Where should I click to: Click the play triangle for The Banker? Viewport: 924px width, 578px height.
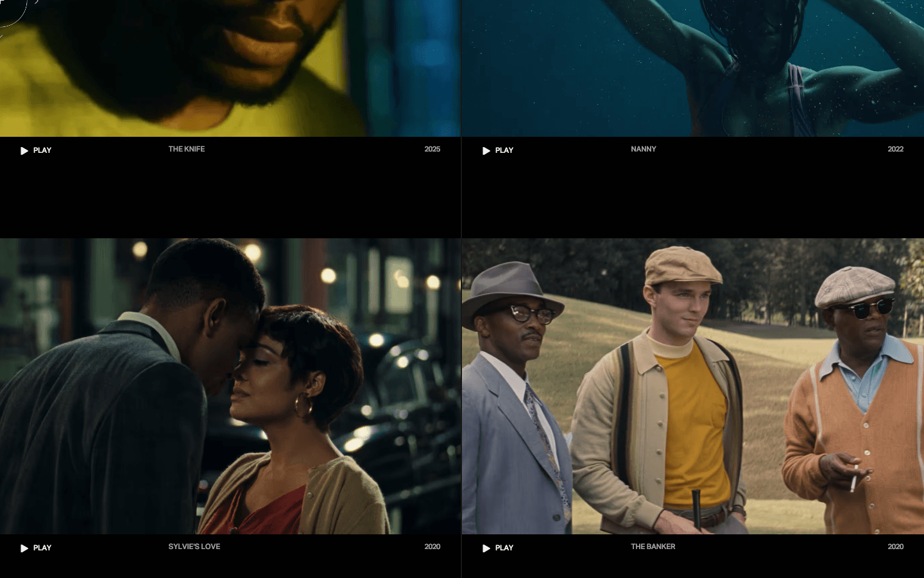[486, 548]
